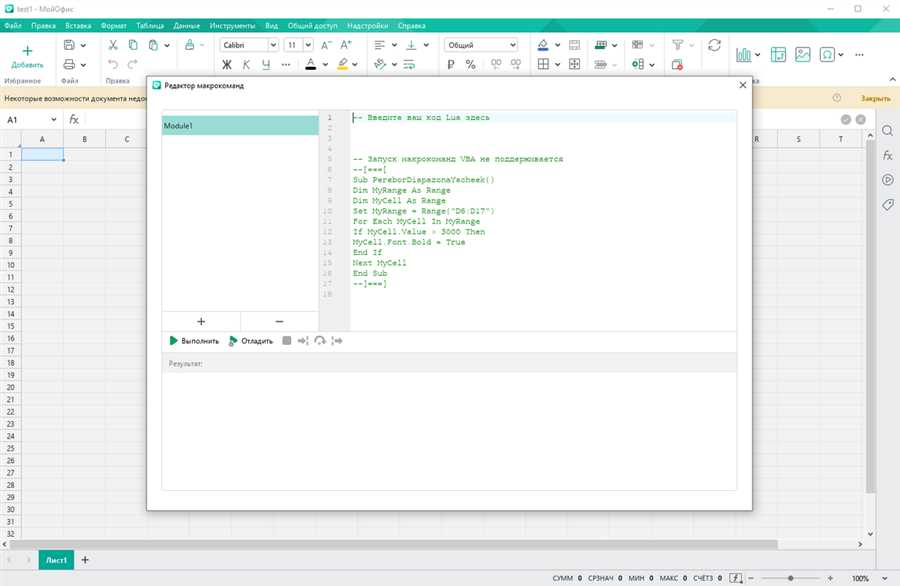Click Отладить to debug the macro
900x586 pixels.
pyautogui.click(x=250, y=341)
